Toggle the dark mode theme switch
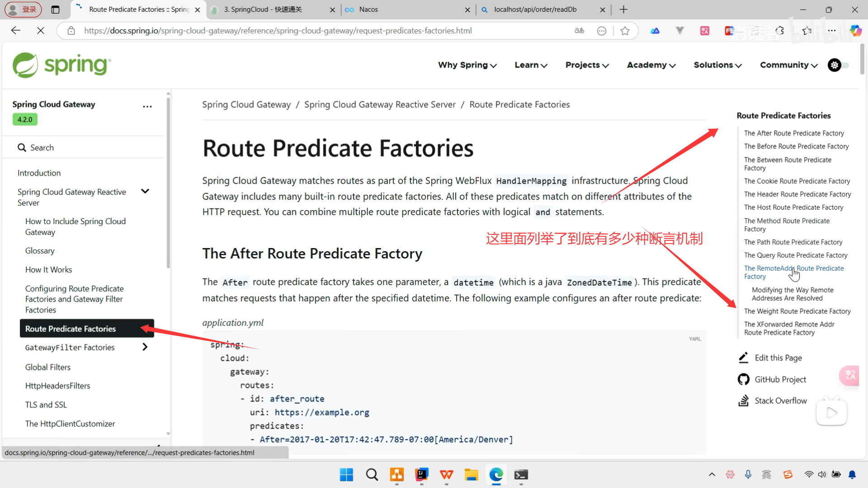Screen dimensions: 868x488 pyautogui.click(x=838, y=65)
